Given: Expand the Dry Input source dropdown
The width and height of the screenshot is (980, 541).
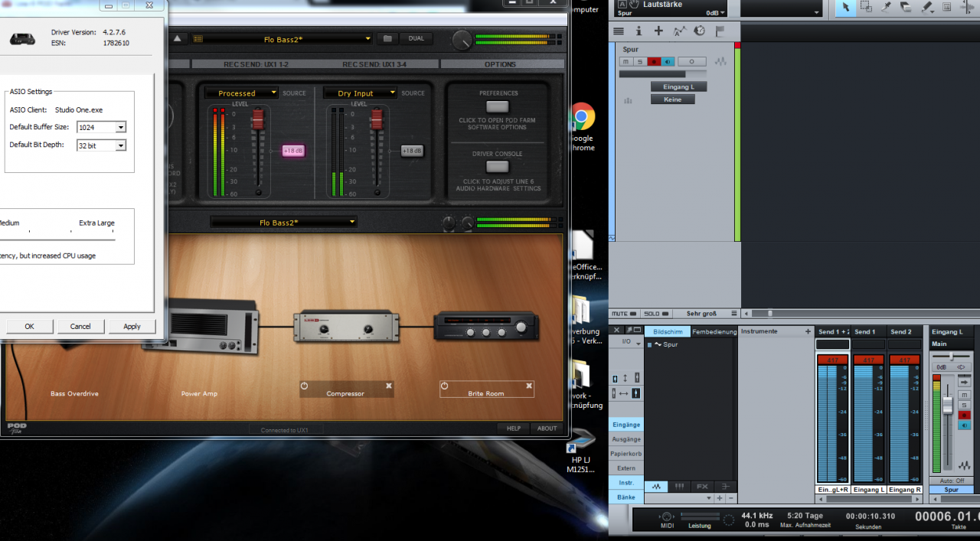Looking at the screenshot, I should (392, 93).
